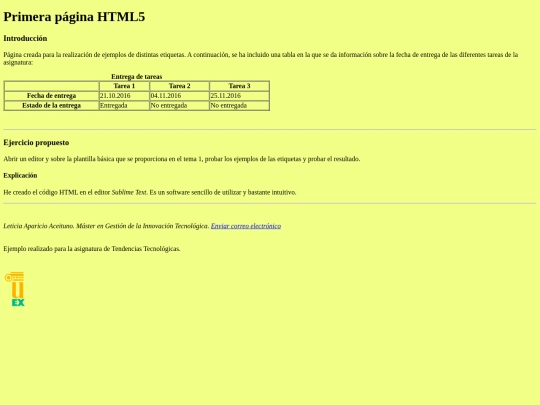Click the 'Ejercicio propuesto' heading

pyautogui.click(x=36, y=143)
